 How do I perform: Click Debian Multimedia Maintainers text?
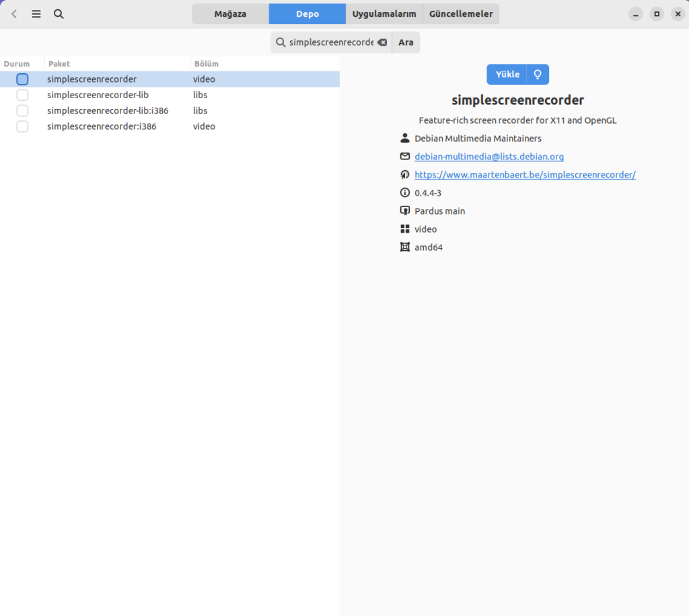pos(478,139)
